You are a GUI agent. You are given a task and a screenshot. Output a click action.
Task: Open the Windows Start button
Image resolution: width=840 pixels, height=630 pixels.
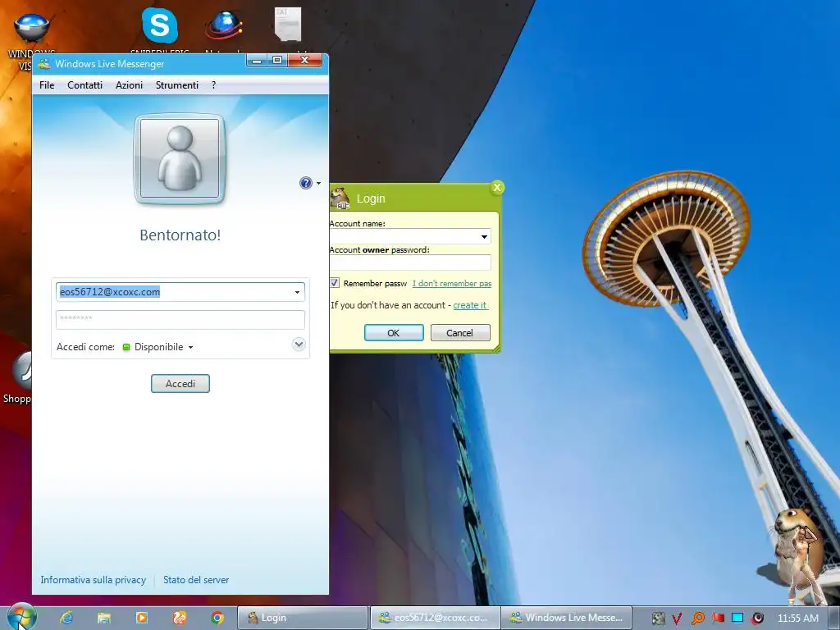click(x=21, y=617)
